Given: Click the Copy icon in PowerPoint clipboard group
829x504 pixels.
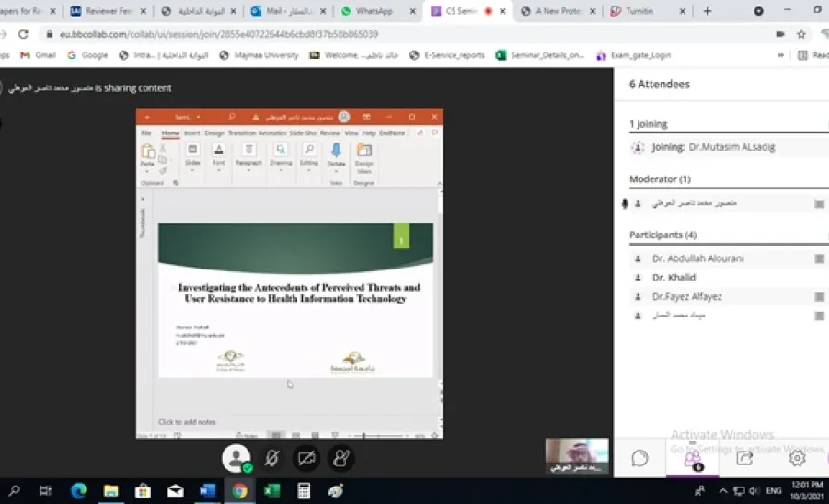Looking at the screenshot, I should pos(163,159).
